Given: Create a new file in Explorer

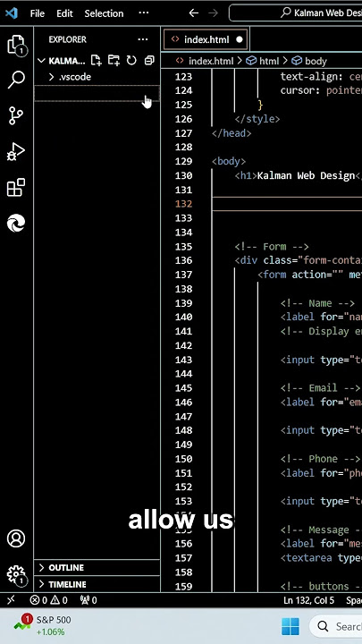Looking at the screenshot, I should [96, 61].
